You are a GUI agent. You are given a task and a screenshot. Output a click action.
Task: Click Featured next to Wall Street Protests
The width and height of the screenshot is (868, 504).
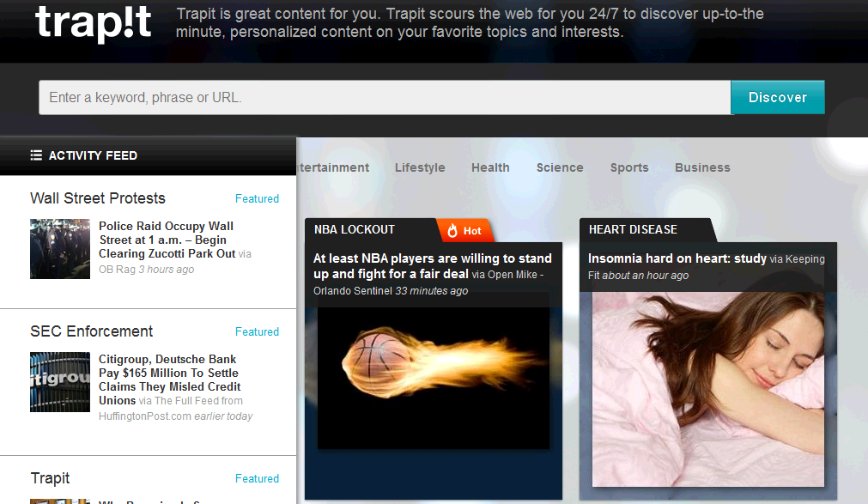(257, 199)
